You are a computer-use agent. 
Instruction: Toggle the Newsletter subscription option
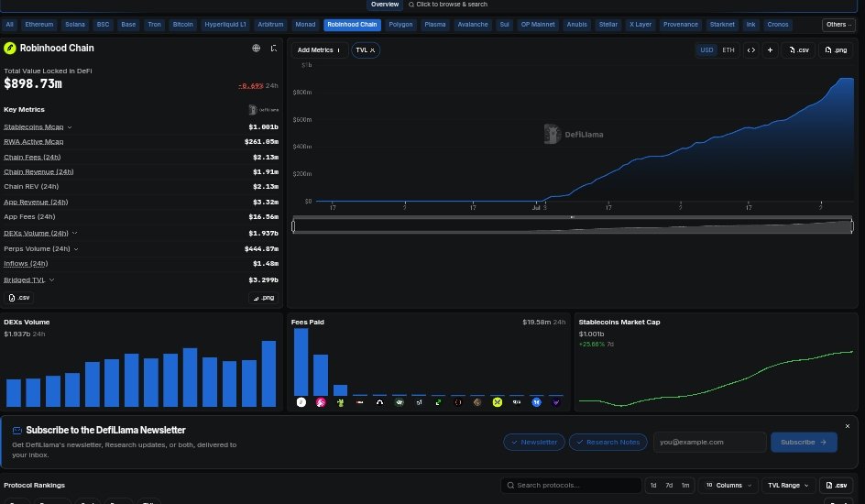click(533, 443)
